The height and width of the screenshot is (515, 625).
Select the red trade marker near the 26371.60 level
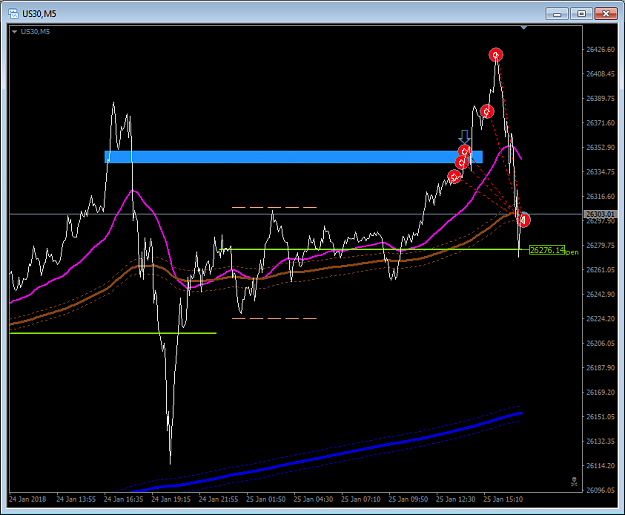[x=487, y=111]
